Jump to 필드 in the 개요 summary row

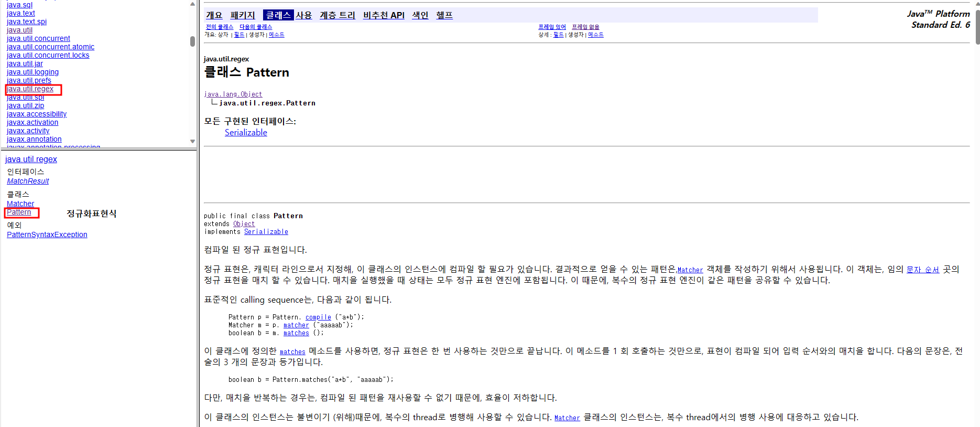coord(239,35)
